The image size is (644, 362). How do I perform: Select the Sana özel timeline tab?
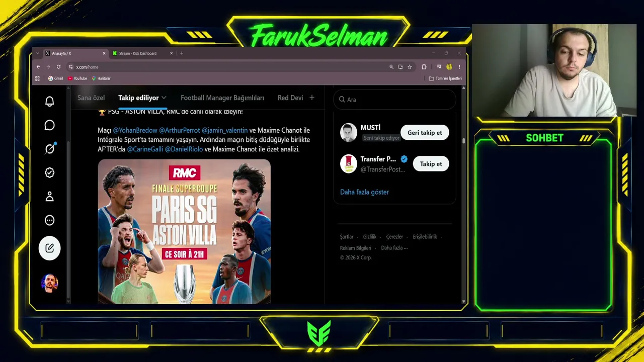(91, 98)
